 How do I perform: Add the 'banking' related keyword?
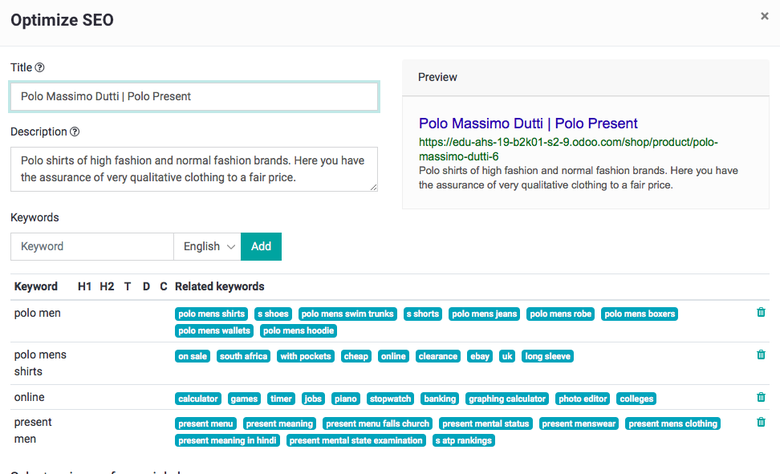440,399
